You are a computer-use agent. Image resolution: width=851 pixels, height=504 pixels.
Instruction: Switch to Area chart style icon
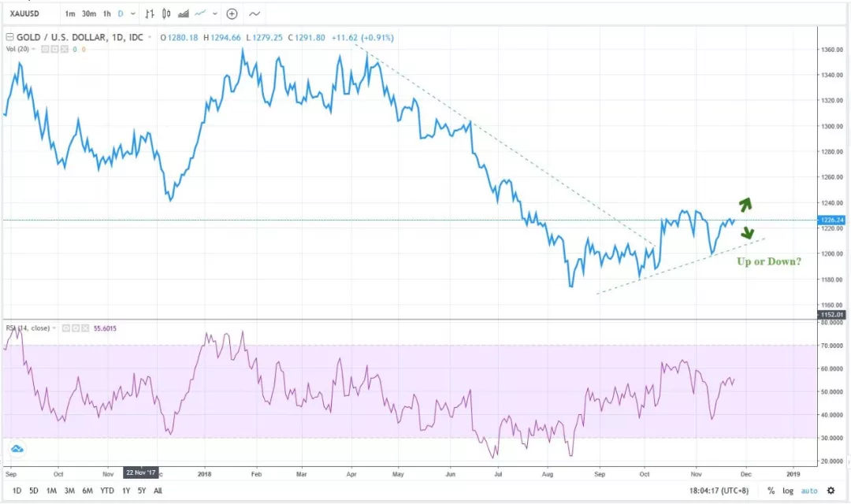tap(184, 13)
